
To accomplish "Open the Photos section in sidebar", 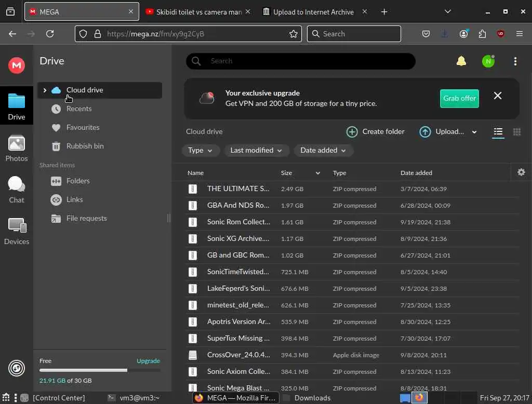I will click(16, 149).
